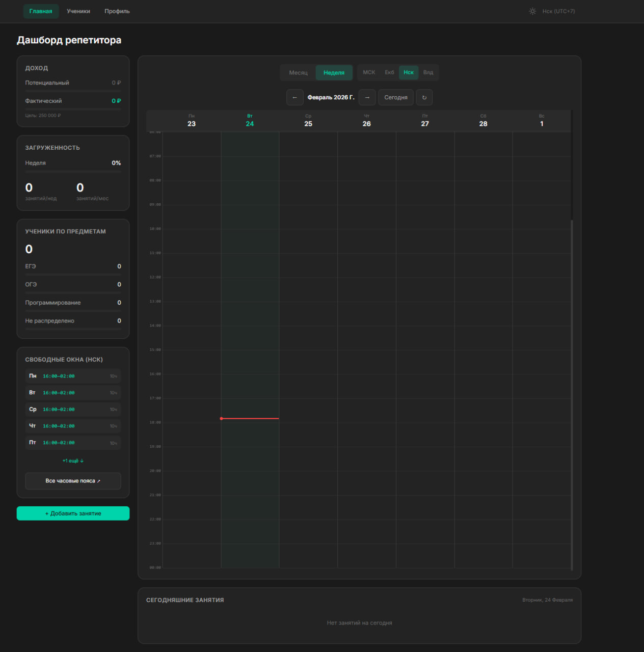This screenshot has width=644, height=652.
Task: Open the Ученики page
Action: (x=78, y=11)
